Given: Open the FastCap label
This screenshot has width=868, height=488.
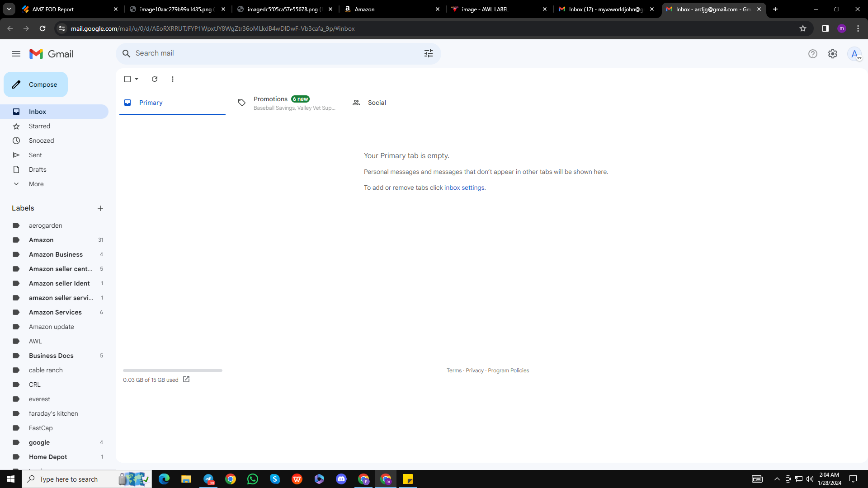Looking at the screenshot, I should (x=54, y=428).
